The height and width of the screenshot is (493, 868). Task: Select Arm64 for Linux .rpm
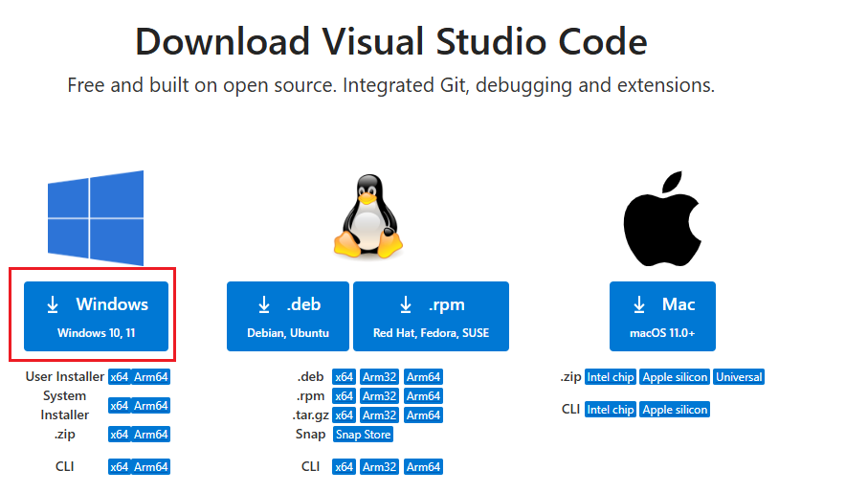[x=424, y=396]
